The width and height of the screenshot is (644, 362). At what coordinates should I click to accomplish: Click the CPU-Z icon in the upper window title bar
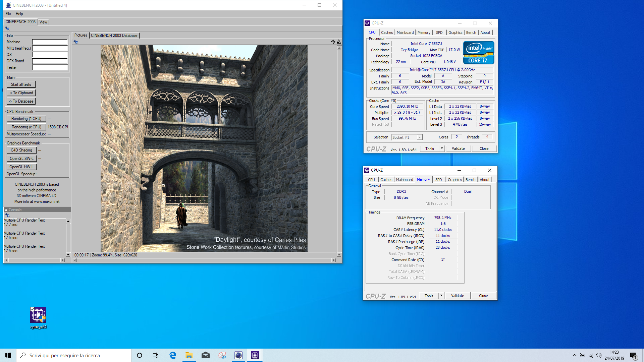[367, 23]
